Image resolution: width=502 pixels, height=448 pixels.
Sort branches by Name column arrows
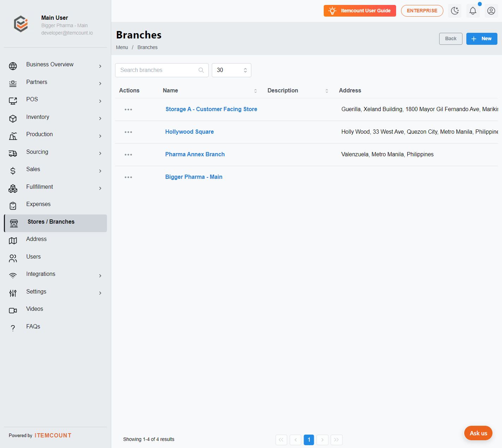(256, 91)
